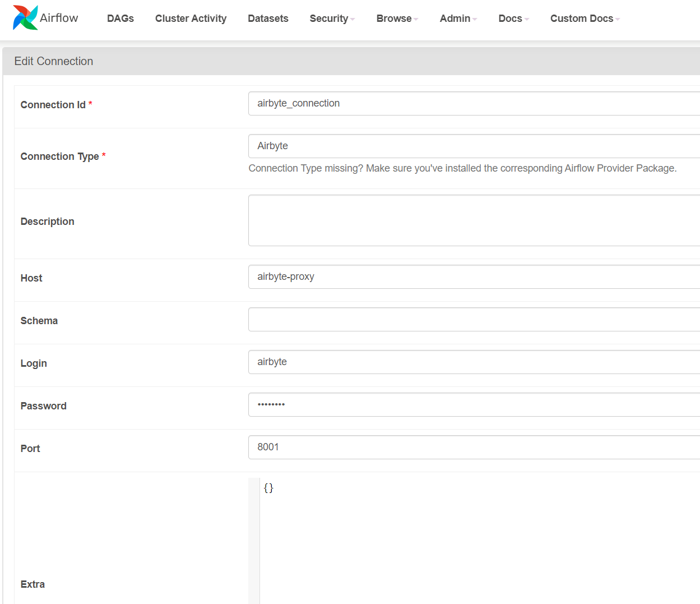
Task: Expand the Security menu
Action: 332,19
